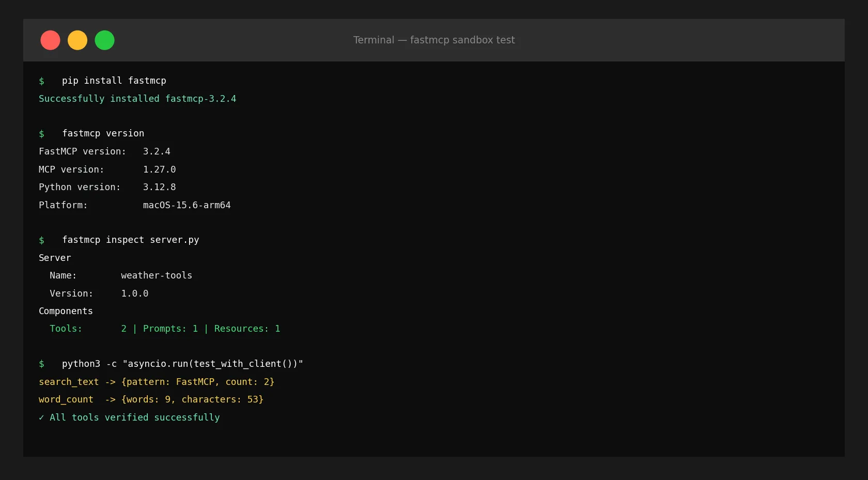The width and height of the screenshot is (868, 480).
Task: Click 'All tools verified successfully' message
Action: pyautogui.click(x=134, y=417)
